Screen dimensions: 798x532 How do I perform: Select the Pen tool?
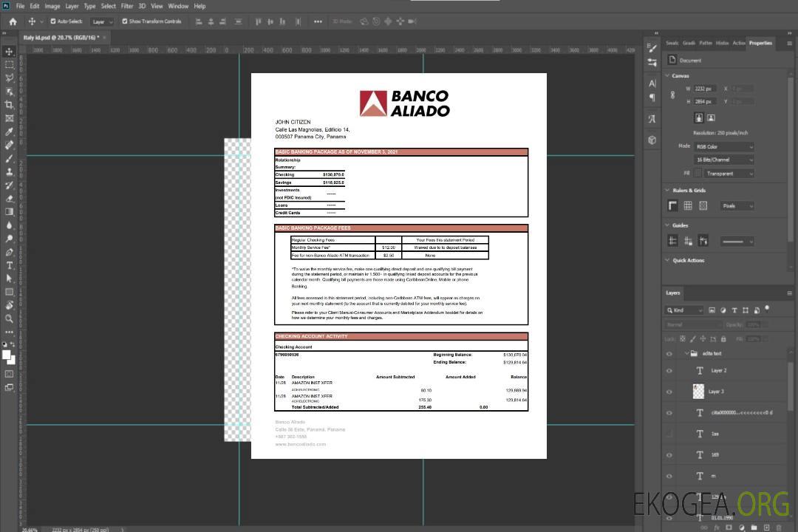pyautogui.click(x=9, y=252)
